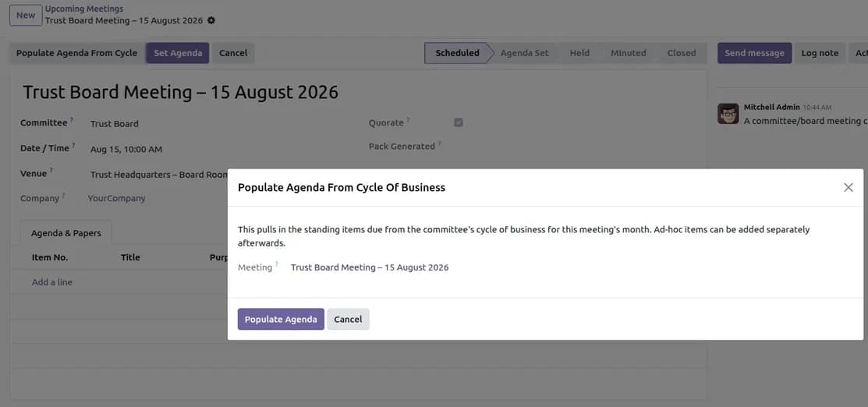Viewport: 868px width, 407px height.
Task: Open the Committee field showing Trust Board
Action: tap(115, 124)
